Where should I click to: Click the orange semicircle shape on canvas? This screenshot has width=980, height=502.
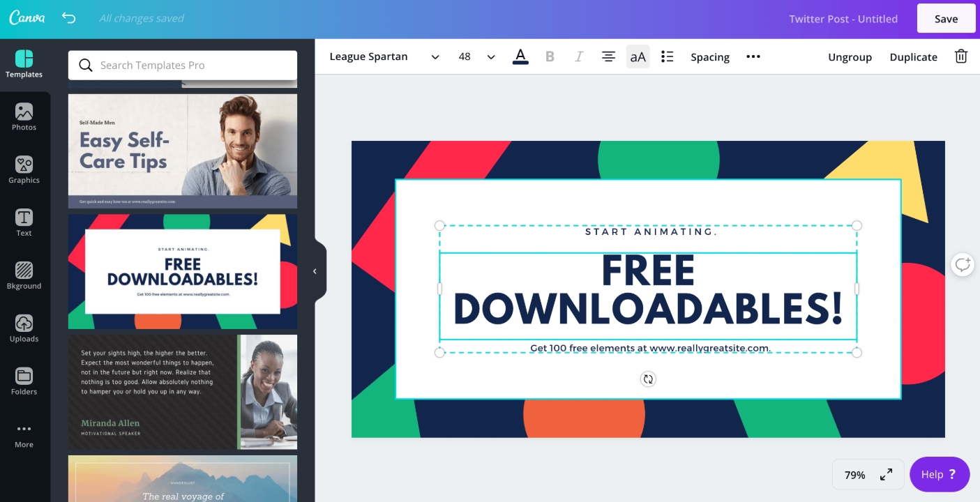click(x=584, y=418)
